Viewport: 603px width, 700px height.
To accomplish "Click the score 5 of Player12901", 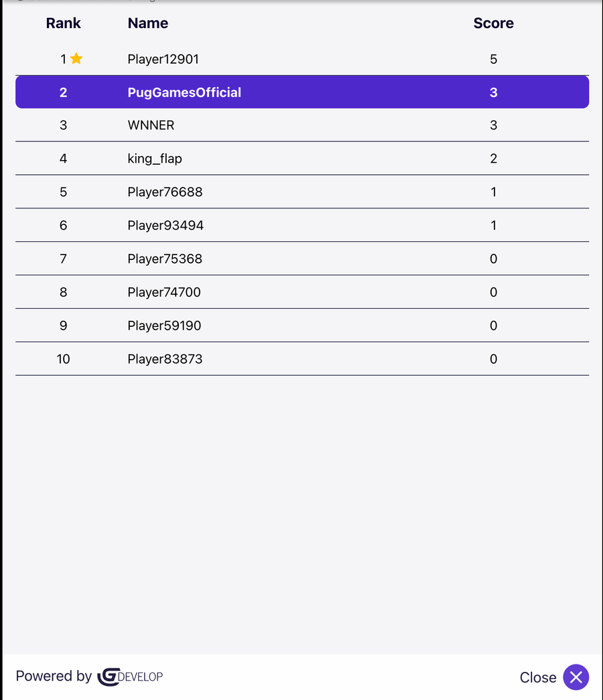I will pos(494,59).
